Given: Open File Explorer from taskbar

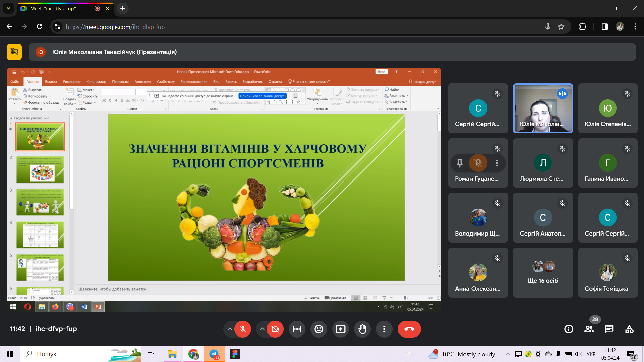Looking at the screenshot, I should tap(172, 354).
